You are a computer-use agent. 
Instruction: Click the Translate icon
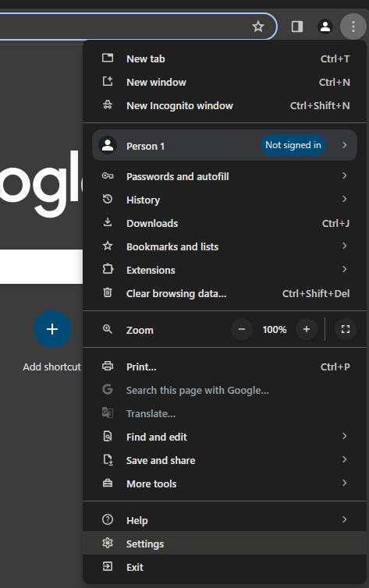(x=108, y=413)
